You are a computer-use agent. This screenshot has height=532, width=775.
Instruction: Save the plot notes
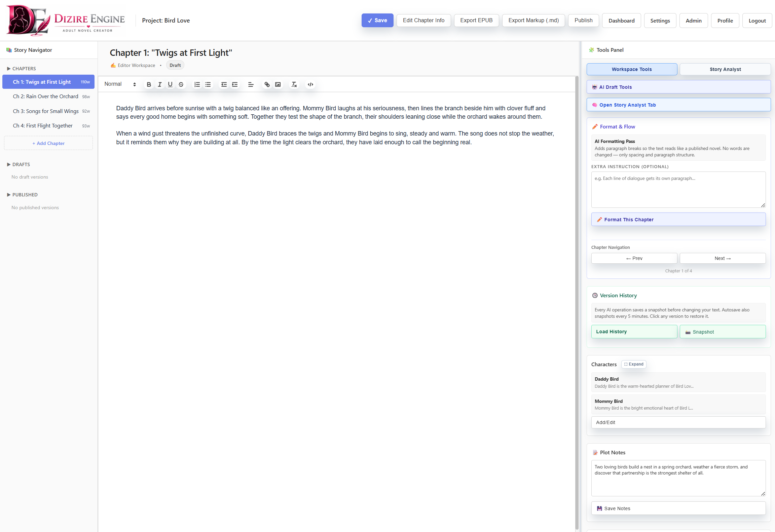(678, 508)
